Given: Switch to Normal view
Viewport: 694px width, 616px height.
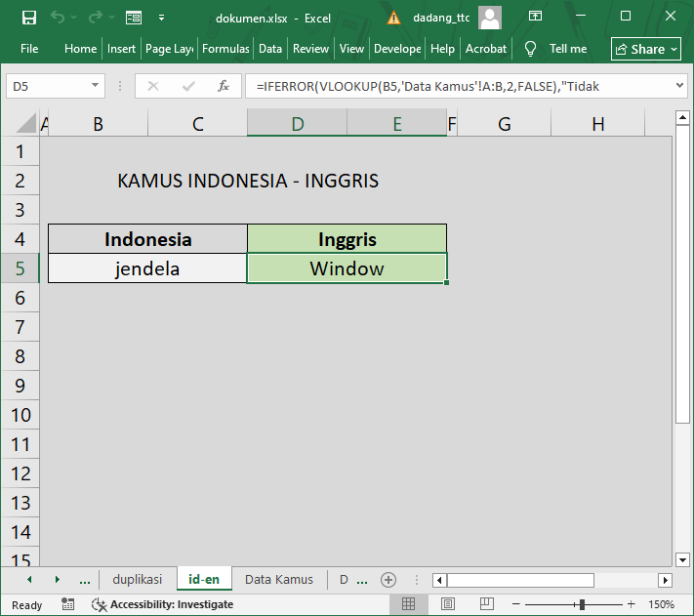Looking at the screenshot, I should (x=409, y=603).
